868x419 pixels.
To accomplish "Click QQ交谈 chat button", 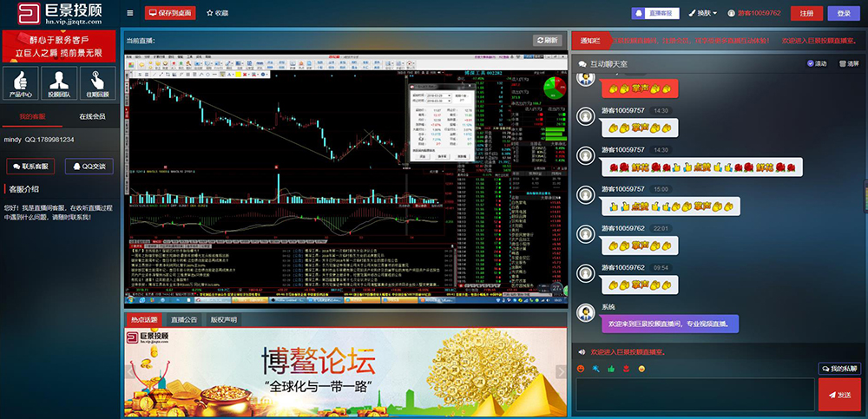I will 89,166.
